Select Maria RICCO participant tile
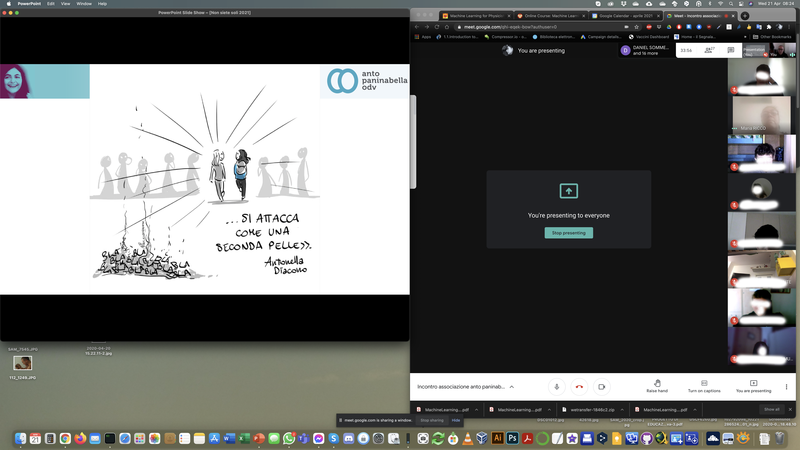 point(761,115)
